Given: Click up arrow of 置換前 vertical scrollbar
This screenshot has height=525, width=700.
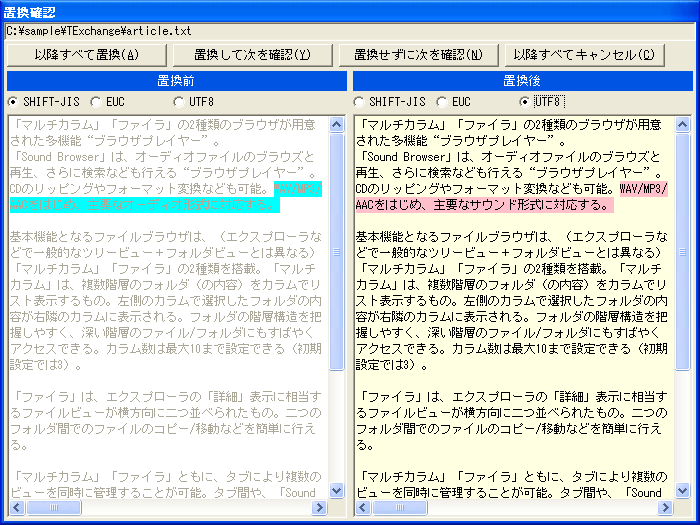Looking at the screenshot, I should point(337,125).
